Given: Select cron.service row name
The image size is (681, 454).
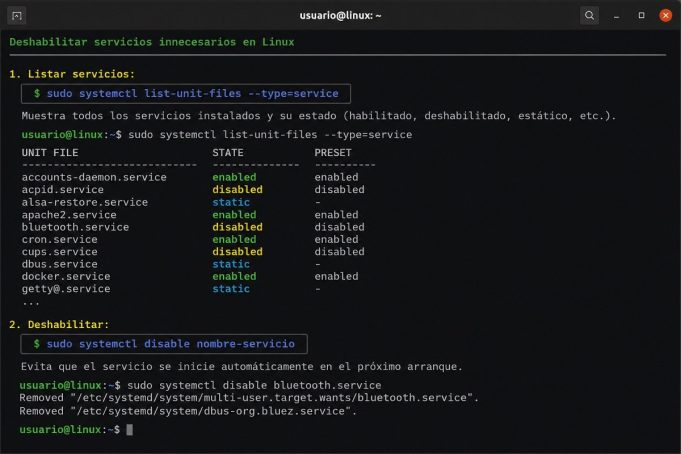Looking at the screenshot, I should point(60,240).
